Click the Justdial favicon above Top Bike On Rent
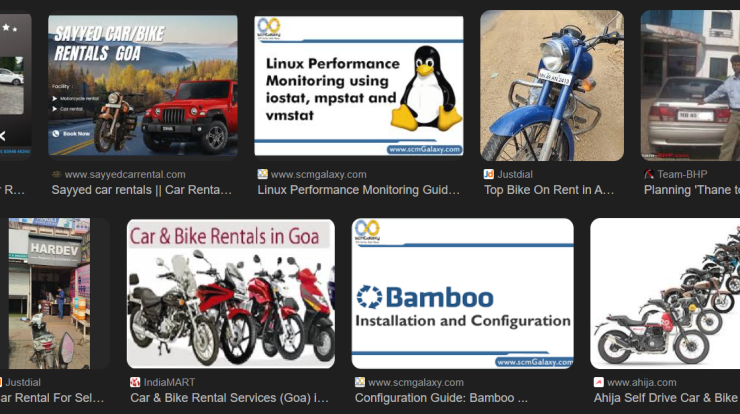The height and width of the screenshot is (414, 740). point(489,174)
